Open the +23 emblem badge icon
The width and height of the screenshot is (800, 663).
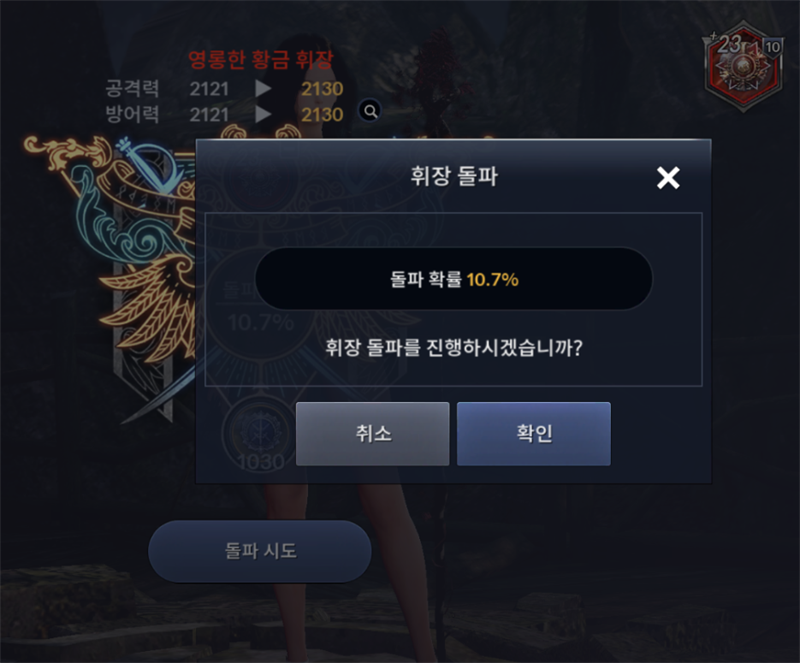[x=743, y=65]
